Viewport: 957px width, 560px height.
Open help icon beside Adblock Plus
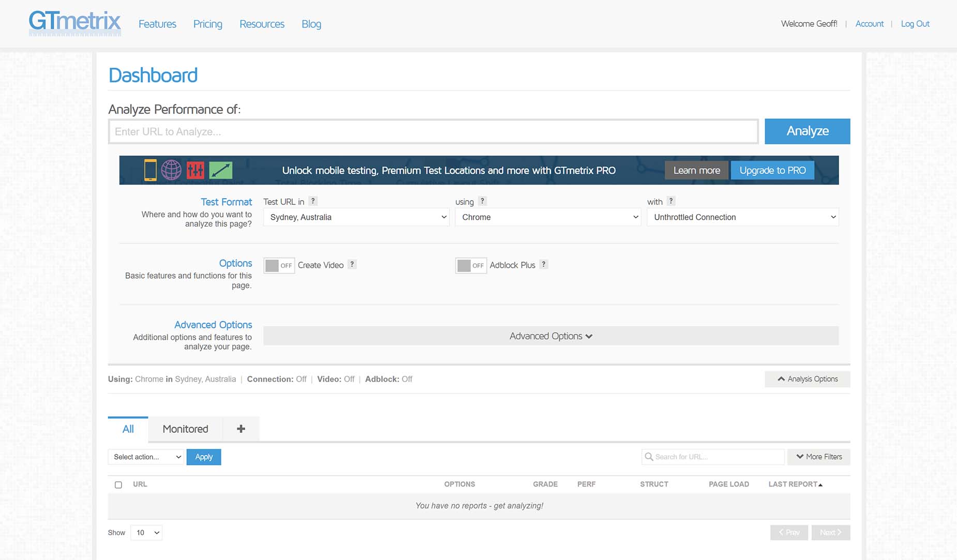point(544,264)
